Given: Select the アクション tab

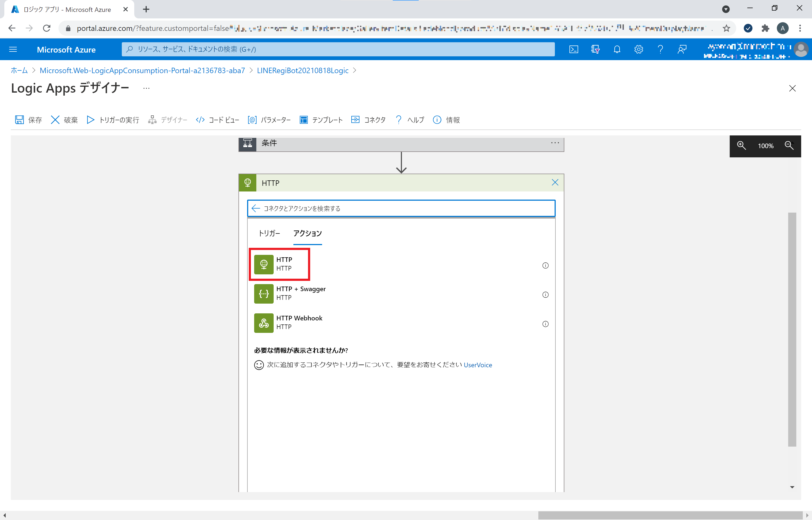Looking at the screenshot, I should click(x=307, y=233).
